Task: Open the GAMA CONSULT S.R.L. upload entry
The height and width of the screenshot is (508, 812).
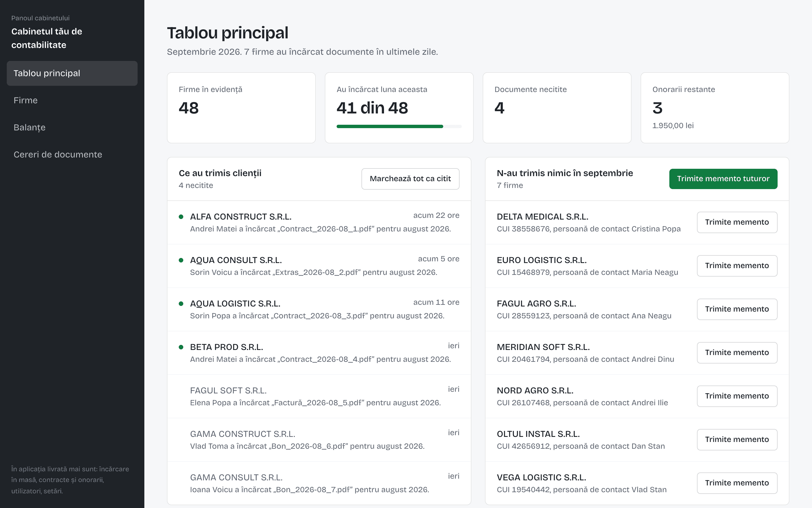Action: pos(319,483)
